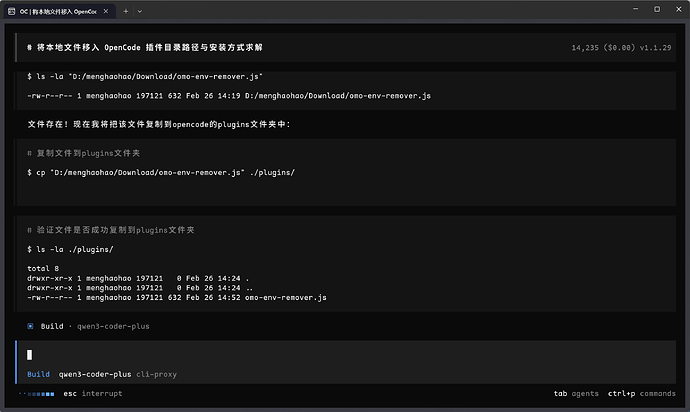Open the new tab profile dropdown chevron
This screenshot has width=690, height=412.
[x=139, y=11]
